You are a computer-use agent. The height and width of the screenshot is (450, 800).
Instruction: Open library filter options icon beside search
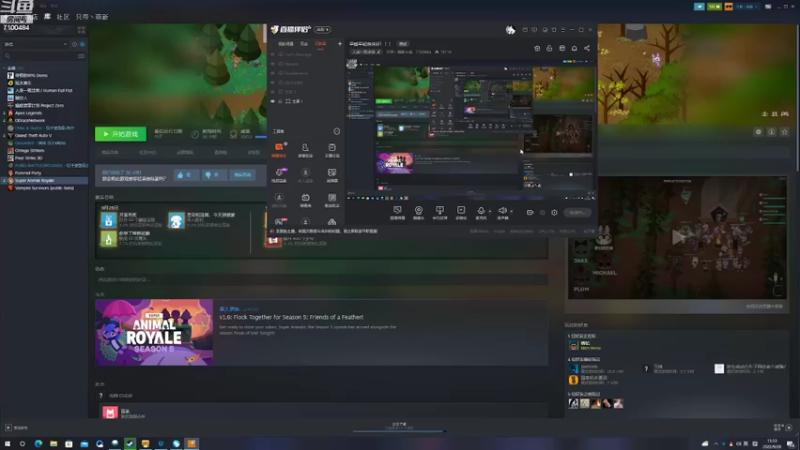tap(82, 56)
